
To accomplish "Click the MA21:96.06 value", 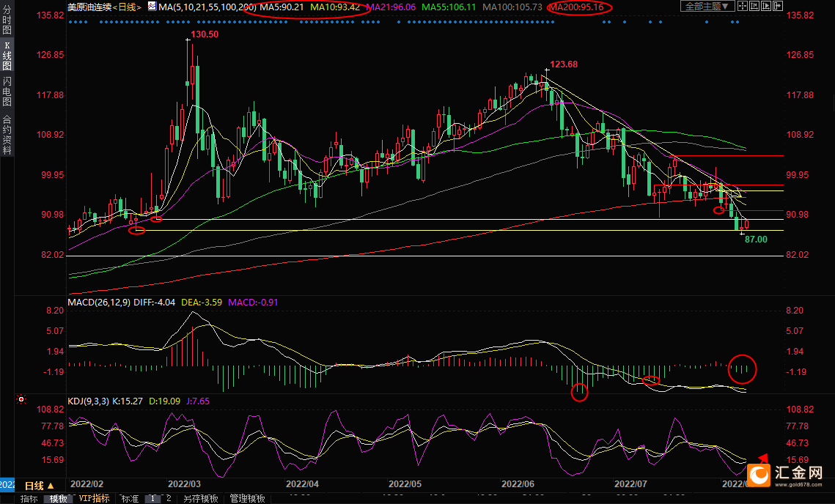I will tap(391, 7).
